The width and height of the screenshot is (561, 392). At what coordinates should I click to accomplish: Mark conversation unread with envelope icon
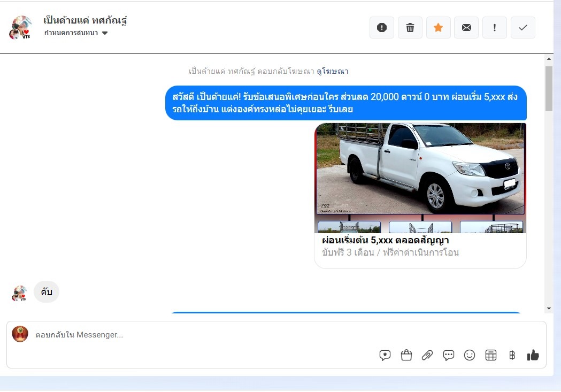(x=466, y=28)
